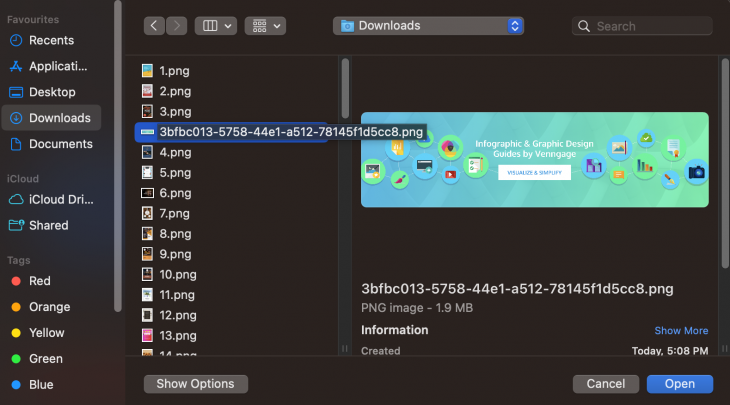This screenshot has width=730, height=405.
Task: Click the forward navigation arrow
Action: (176, 26)
